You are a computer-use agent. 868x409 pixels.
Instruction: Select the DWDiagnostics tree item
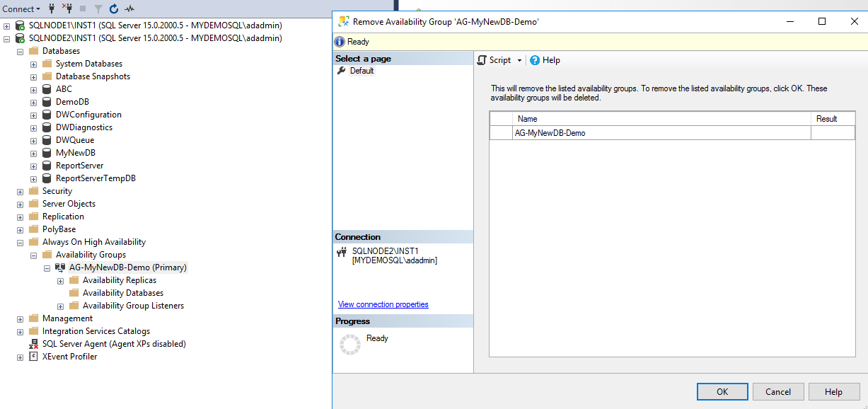coord(84,127)
